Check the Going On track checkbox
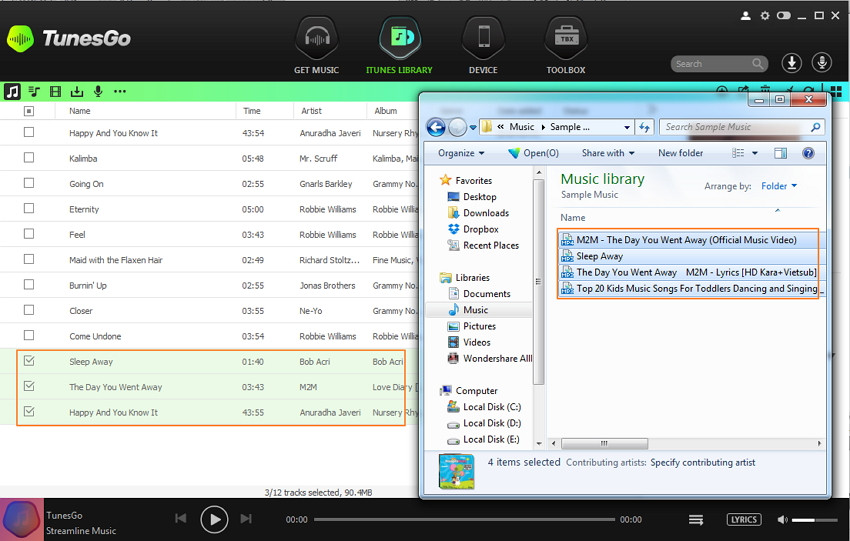 pos(29,183)
